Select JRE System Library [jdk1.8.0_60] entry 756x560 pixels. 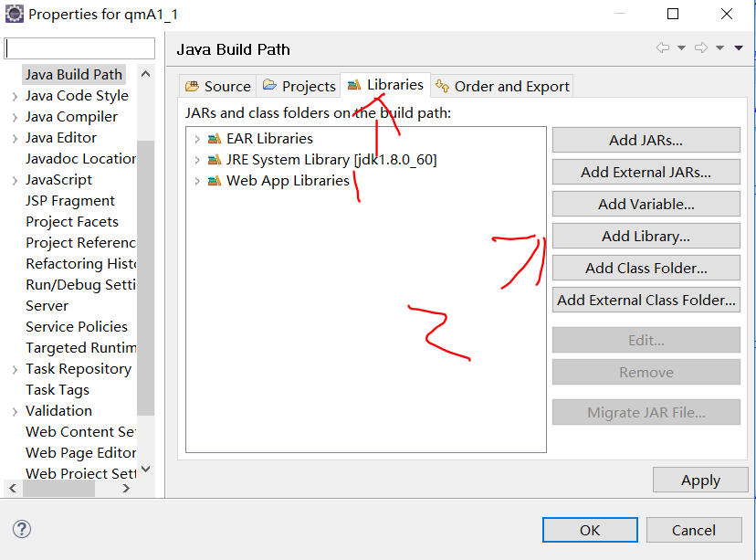click(x=331, y=160)
